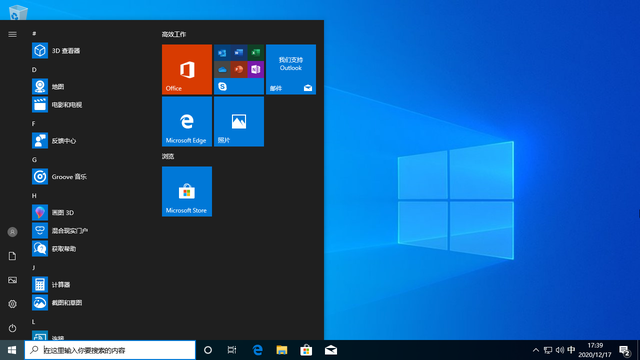
Task: Expand the Start menu hamburger navigation
Action: 12,34
